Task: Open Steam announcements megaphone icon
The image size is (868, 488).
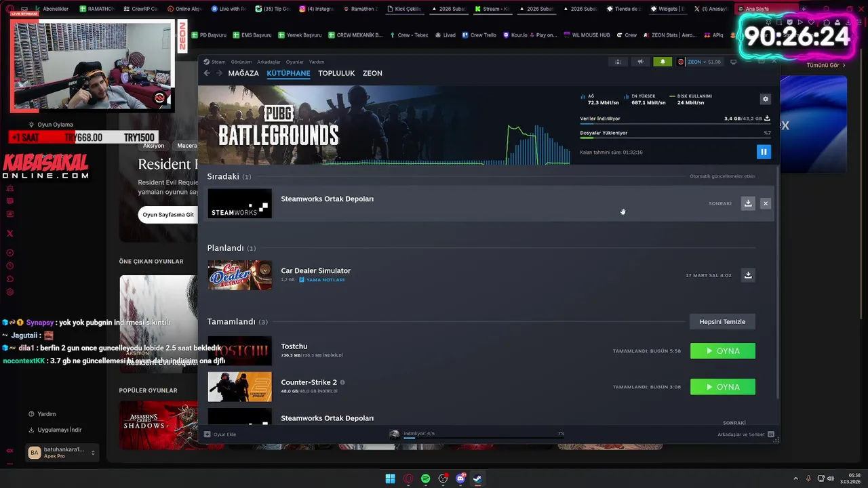Action: point(640,62)
